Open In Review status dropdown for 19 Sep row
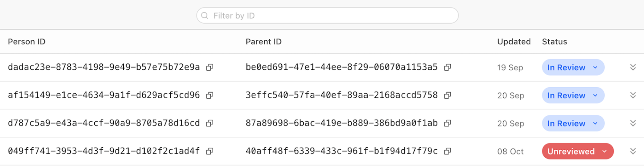The width and height of the screenshot is (644, 168). point(573,67)
